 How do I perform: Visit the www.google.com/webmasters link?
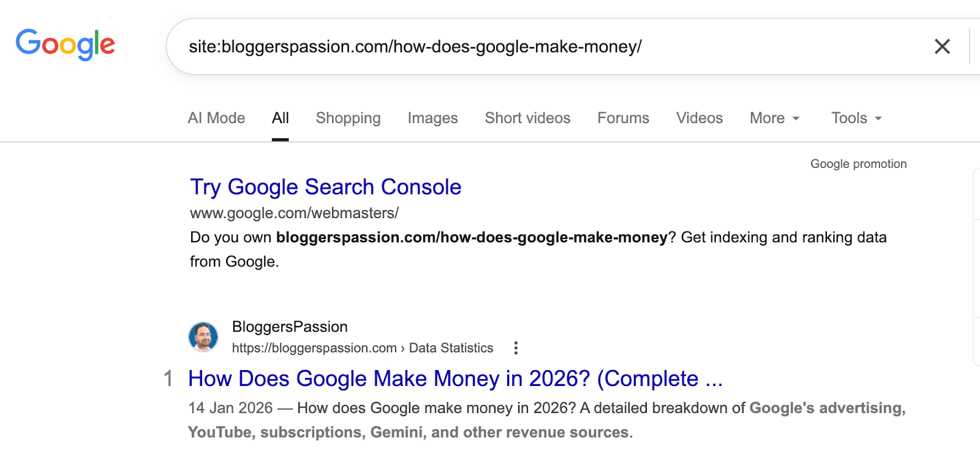[x=293, y=213]
